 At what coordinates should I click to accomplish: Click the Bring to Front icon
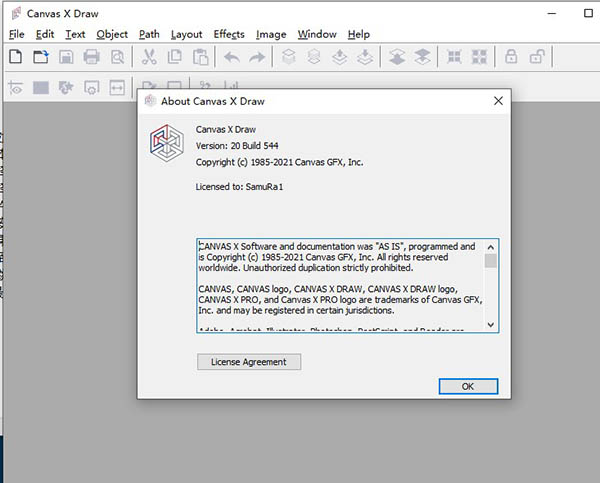pos(289,57)
